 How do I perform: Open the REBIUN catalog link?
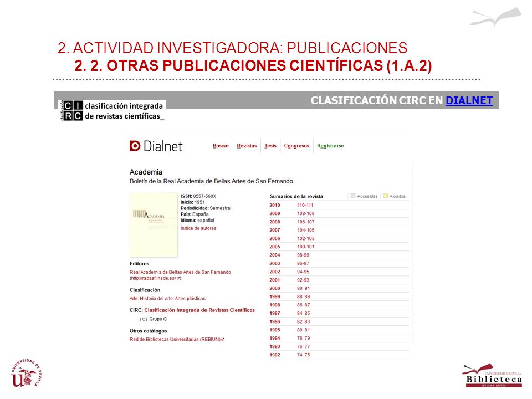pyautogui.click(x=177, y=339)
